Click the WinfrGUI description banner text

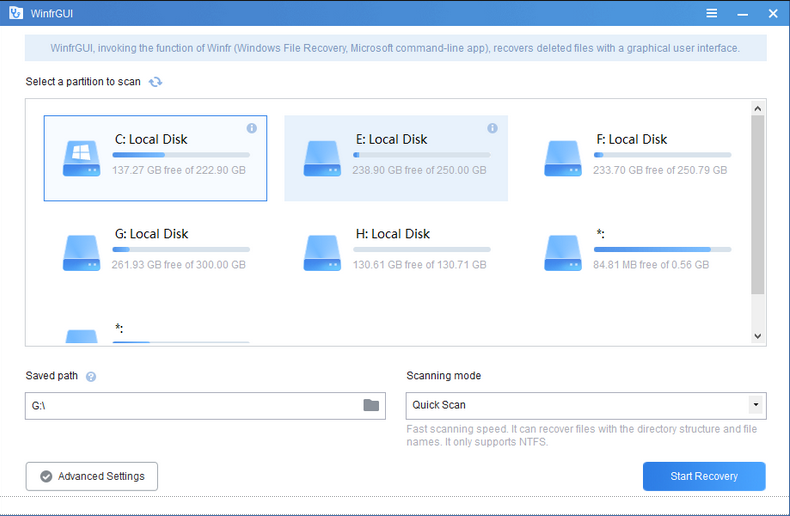click(x=395, y=48)
